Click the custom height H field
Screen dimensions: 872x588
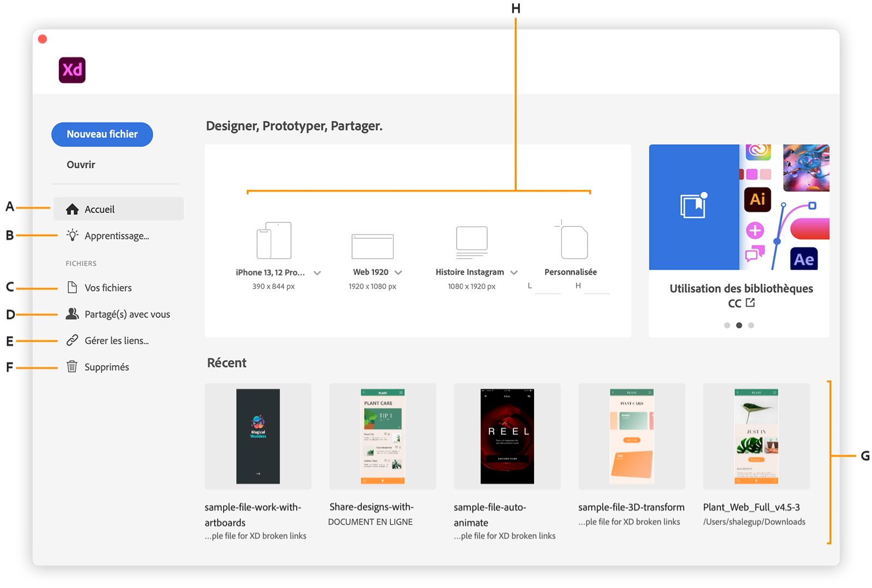pyautogui.click(x=596, y=287)
